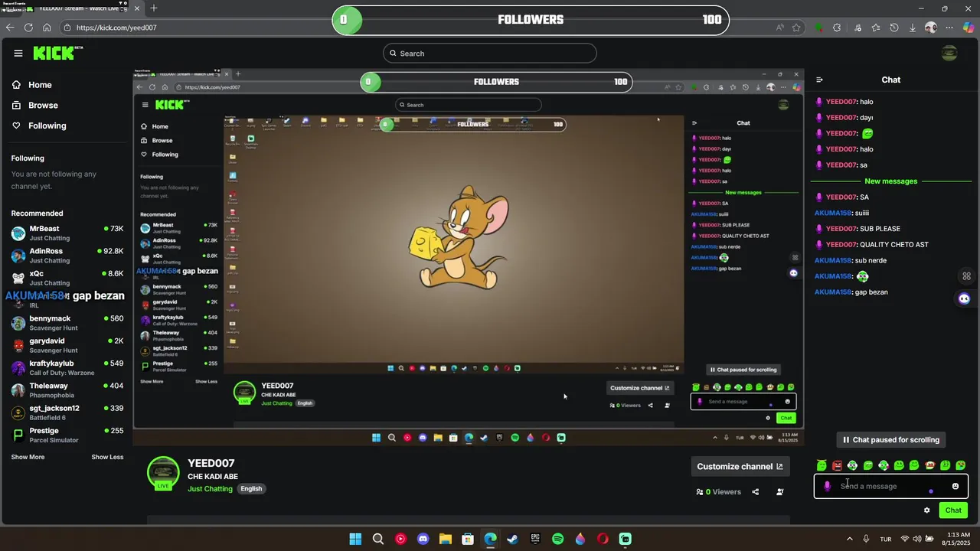
Task: Open kraftykaylub recommended channel
Action: (x=67, y=367)
